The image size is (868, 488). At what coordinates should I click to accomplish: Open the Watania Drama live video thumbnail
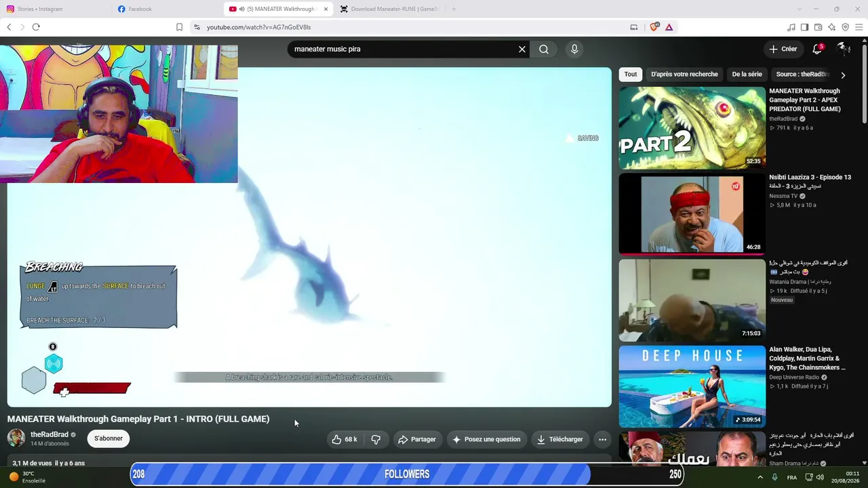click(692, 300)
